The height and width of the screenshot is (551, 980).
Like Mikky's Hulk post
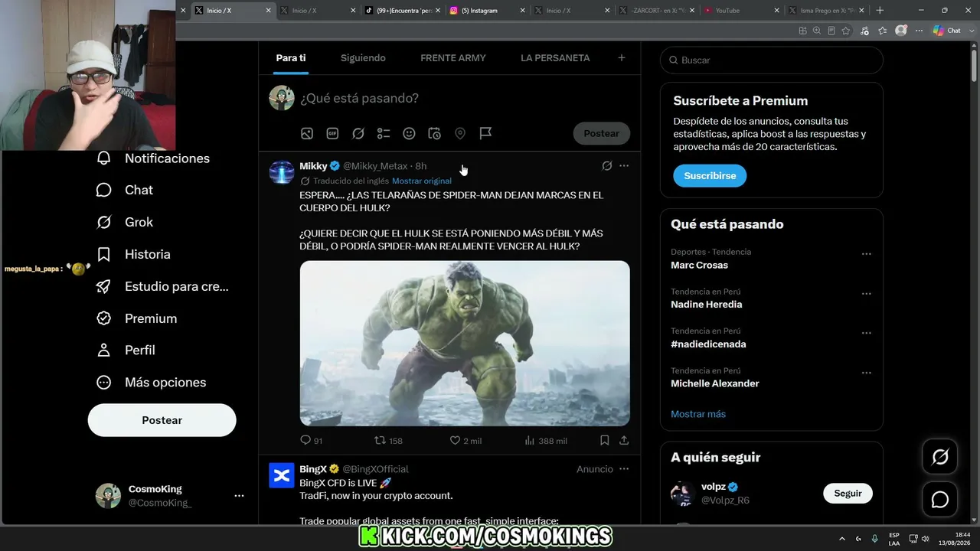pyautogui.click(x=465, y=440)
